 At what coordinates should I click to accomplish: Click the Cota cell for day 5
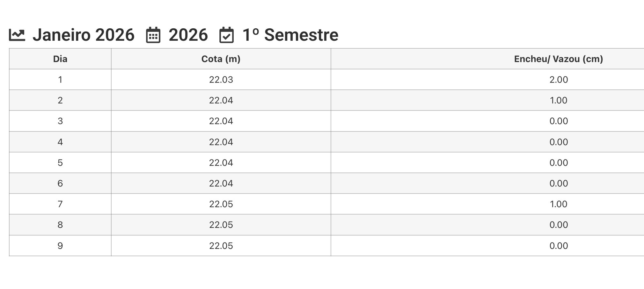click(x=221, y=163)
